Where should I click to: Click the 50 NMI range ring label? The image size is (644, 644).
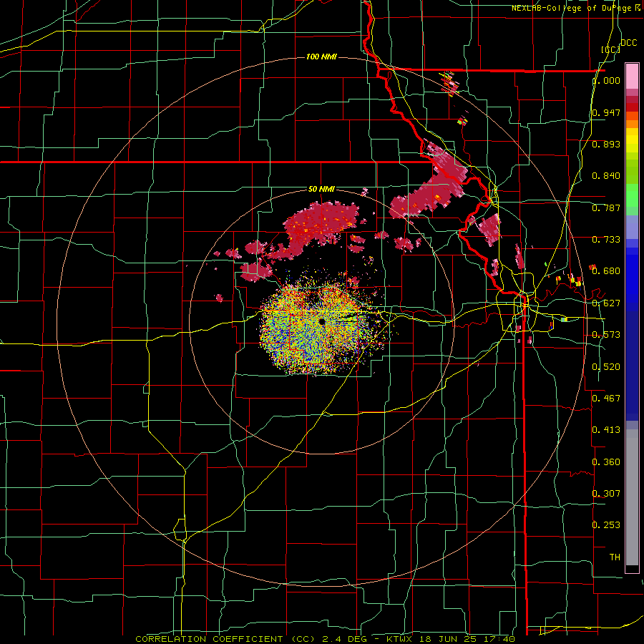(x=321, y=190)
